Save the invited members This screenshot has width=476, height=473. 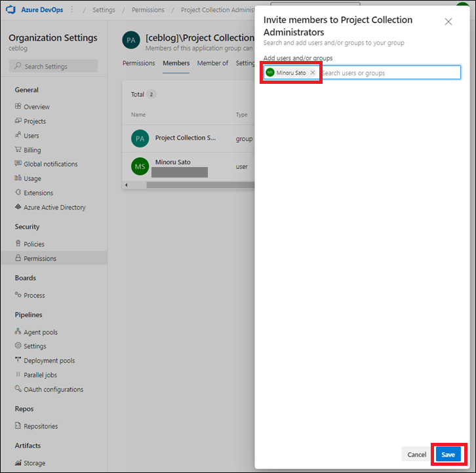coord(448,455)
